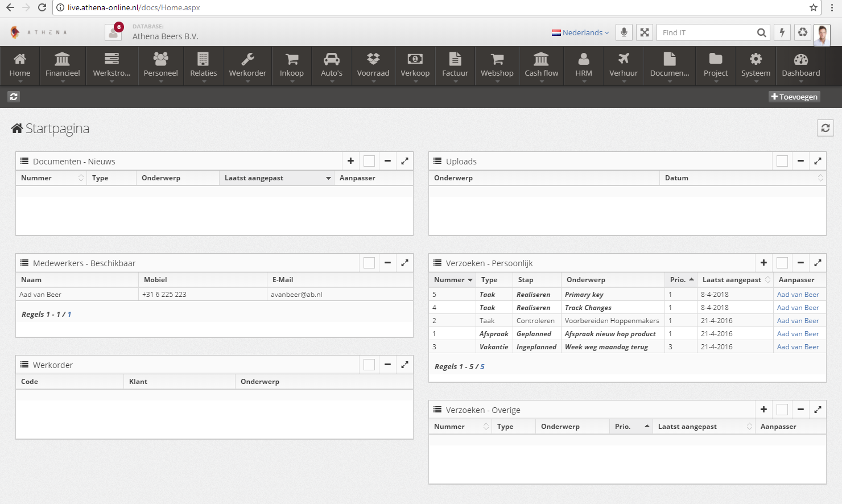The height and width of the screenshot is (504, 842).
Task: Open the Dashboard module
Action: [x=801, y=66]
